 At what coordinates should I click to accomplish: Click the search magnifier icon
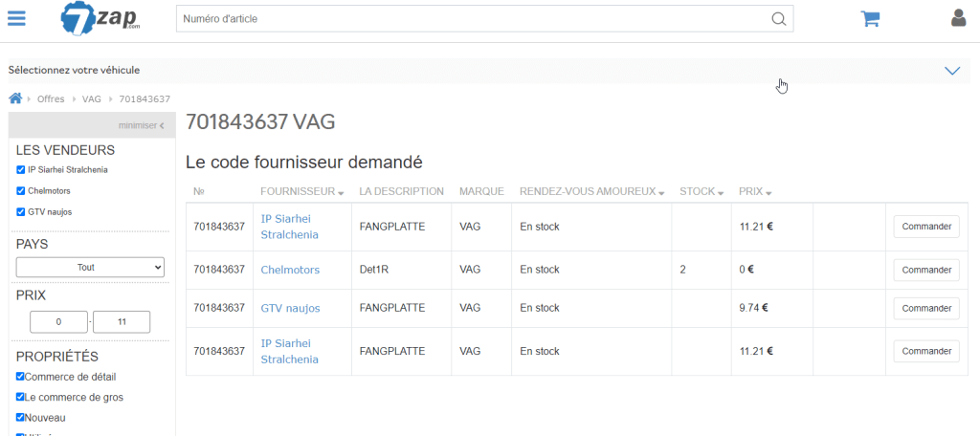pos(778,19)
